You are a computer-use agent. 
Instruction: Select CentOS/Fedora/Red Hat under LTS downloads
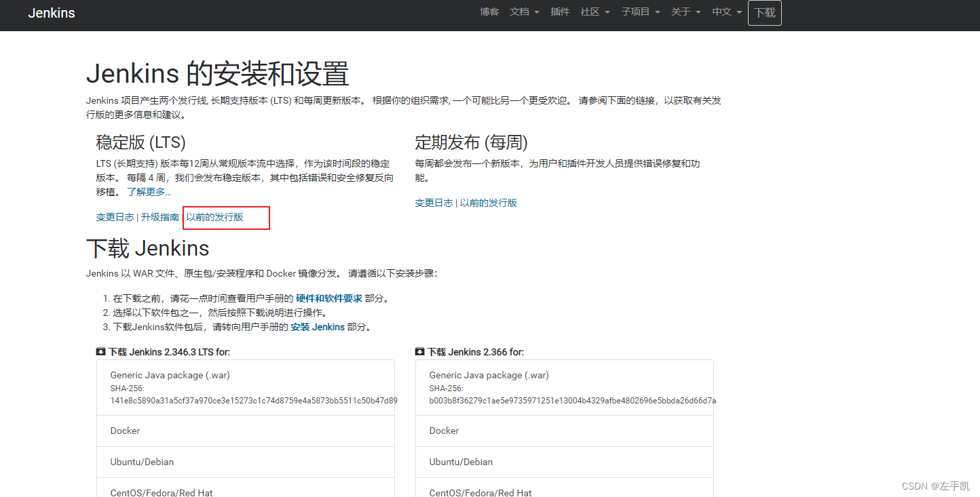point(162,492)
